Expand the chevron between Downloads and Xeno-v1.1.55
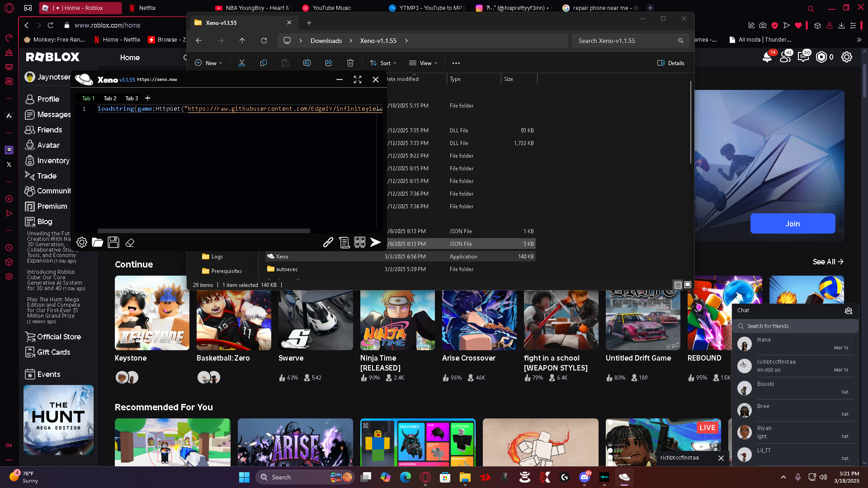 click(x=351, y=41)
